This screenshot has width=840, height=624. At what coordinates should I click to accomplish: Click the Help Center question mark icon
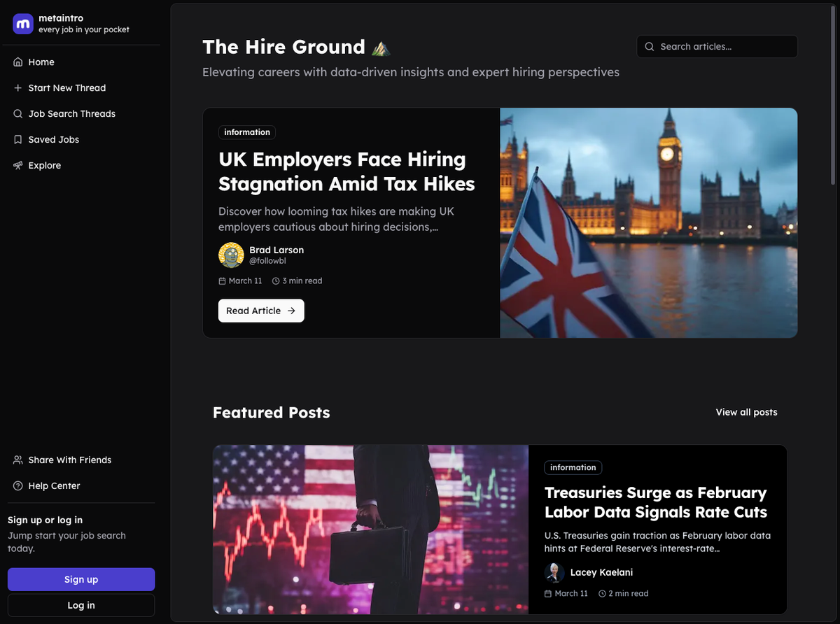18,486
